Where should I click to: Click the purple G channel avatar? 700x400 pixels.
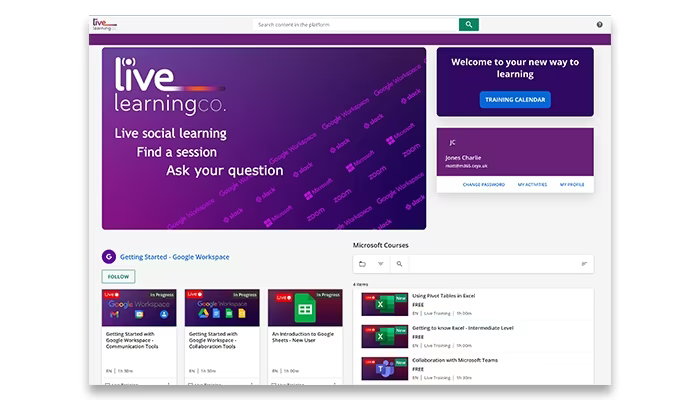[x=108, y=257]
